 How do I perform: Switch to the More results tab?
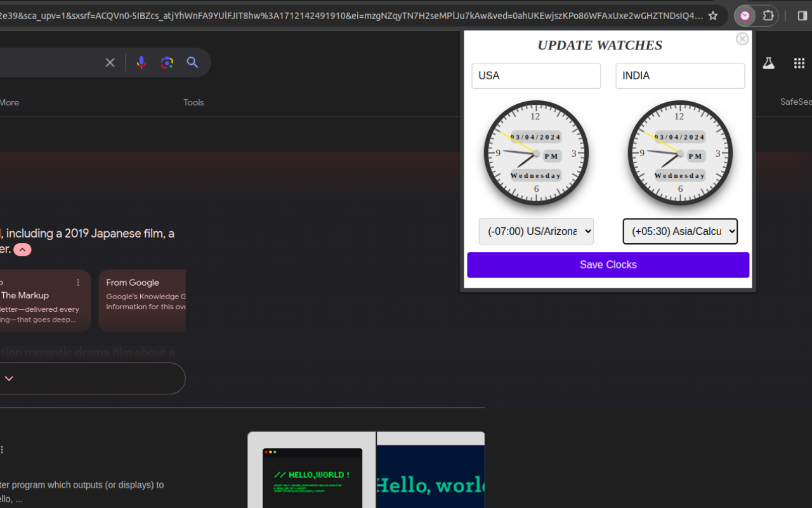point(9,102)
